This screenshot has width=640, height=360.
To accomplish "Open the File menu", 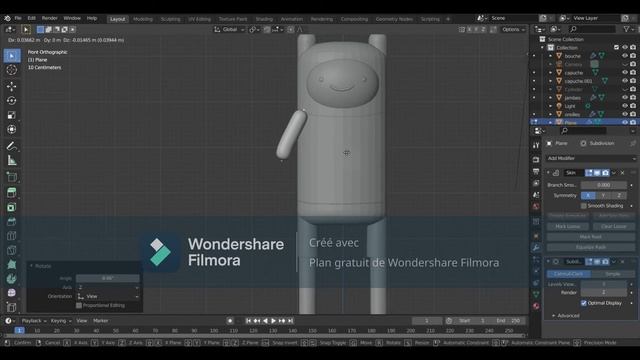I will pos(18,18).
